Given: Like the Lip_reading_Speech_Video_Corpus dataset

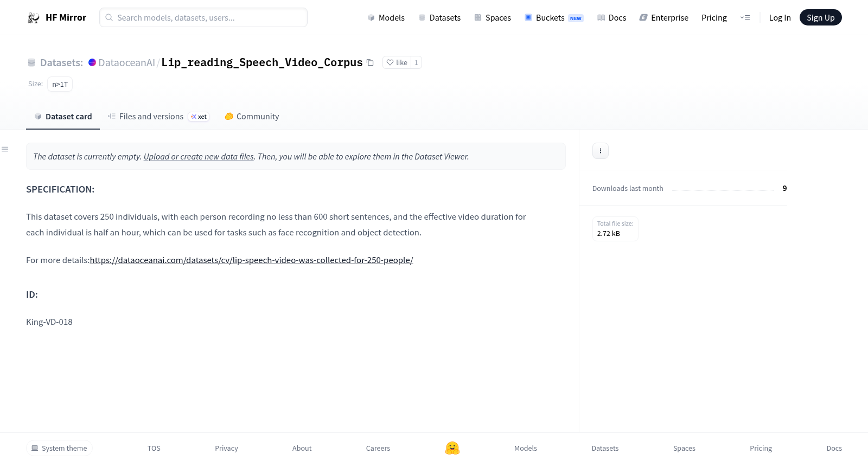Looking at the screenshot, I should (x=397, y=62).
